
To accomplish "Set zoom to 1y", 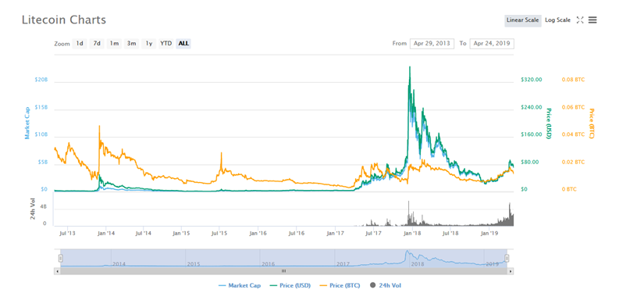I will [149, 43].
